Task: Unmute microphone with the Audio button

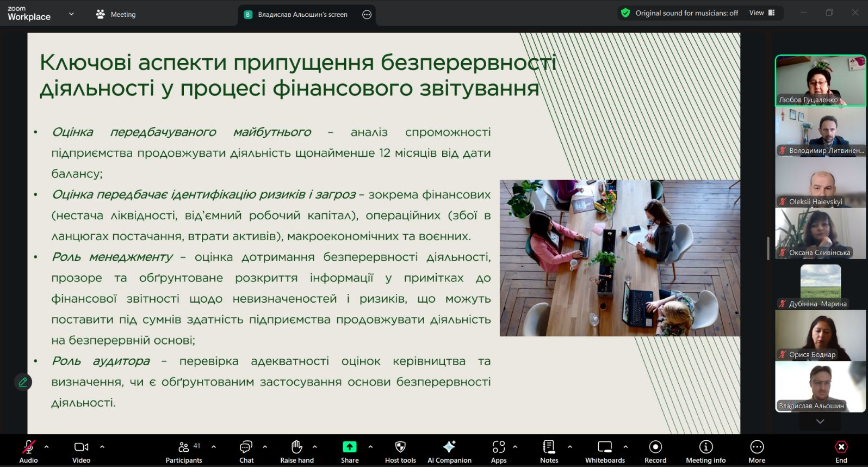Action: click(x=28, y=451)
